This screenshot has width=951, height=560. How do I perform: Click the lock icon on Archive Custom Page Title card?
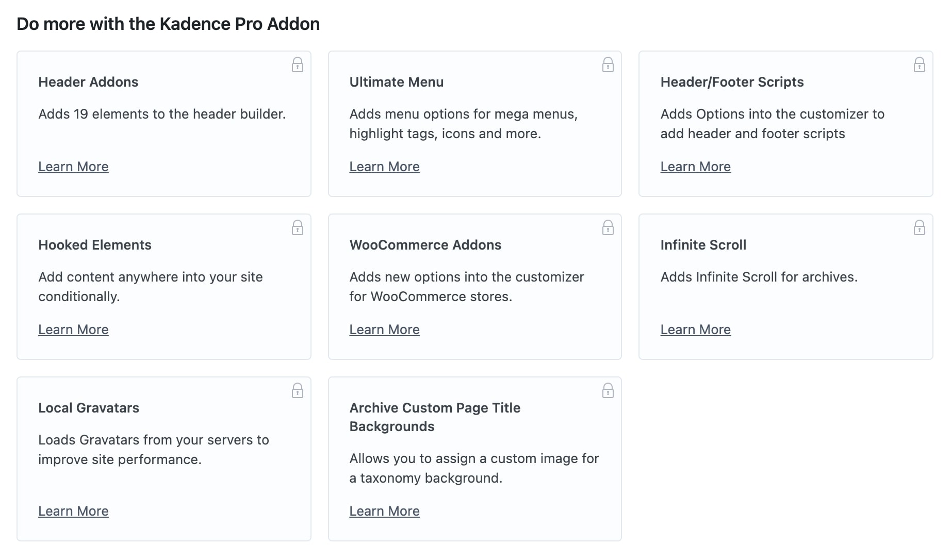[608, 391]
